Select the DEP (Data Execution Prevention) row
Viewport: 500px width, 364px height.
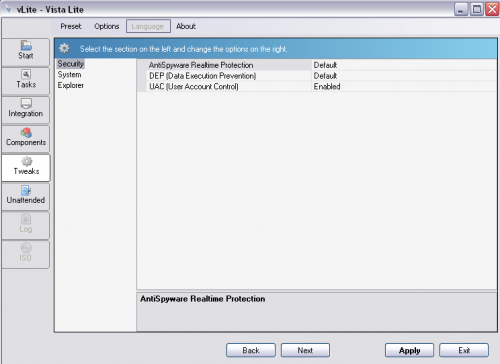pos(317,76)
